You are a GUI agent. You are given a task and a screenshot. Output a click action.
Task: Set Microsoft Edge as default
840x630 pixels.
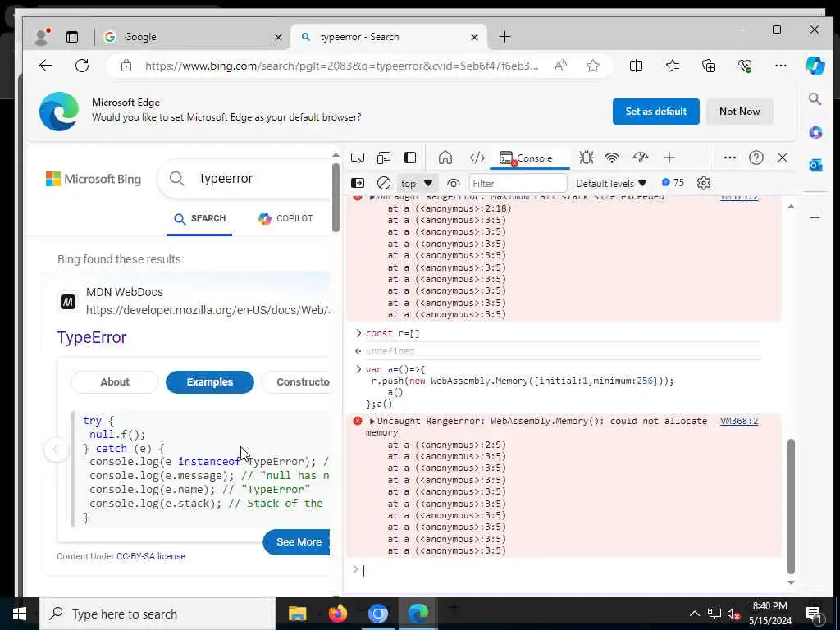[x=655, y=112]
